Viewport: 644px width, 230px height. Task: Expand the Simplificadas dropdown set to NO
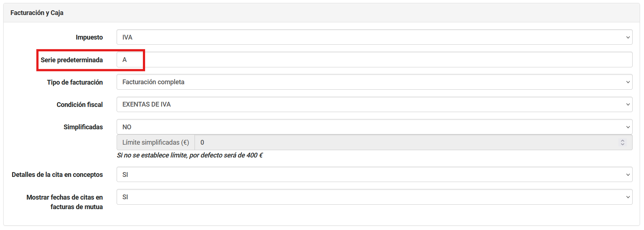pyautogui.click(x=374, y=127)
